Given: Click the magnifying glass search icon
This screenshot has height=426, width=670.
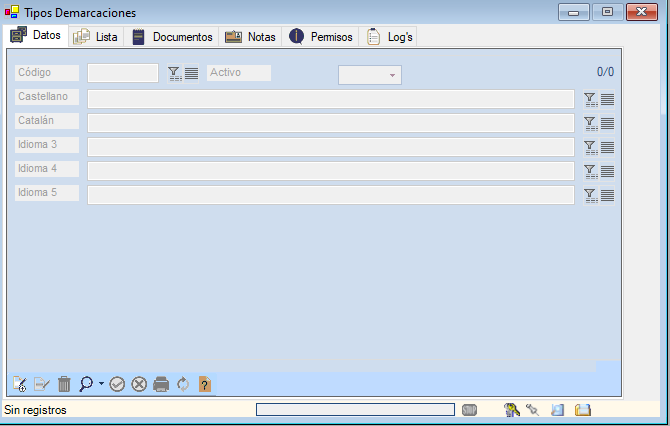Looking at the screenshot, I should [x=86, y=384].
